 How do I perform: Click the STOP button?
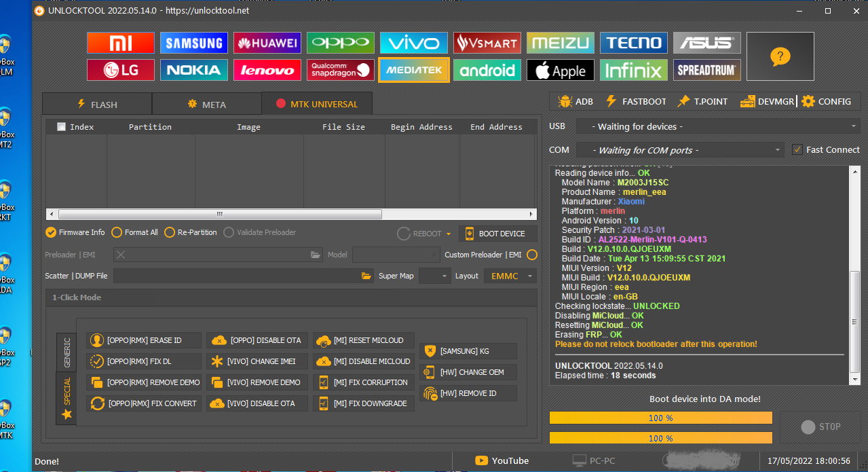click(820, 426)
